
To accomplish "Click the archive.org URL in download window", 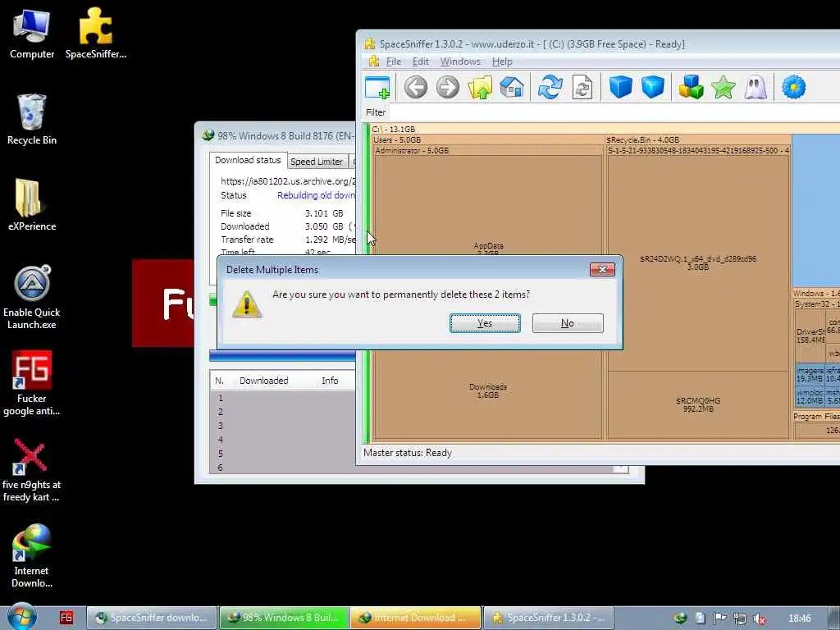I will pos(288,181).
